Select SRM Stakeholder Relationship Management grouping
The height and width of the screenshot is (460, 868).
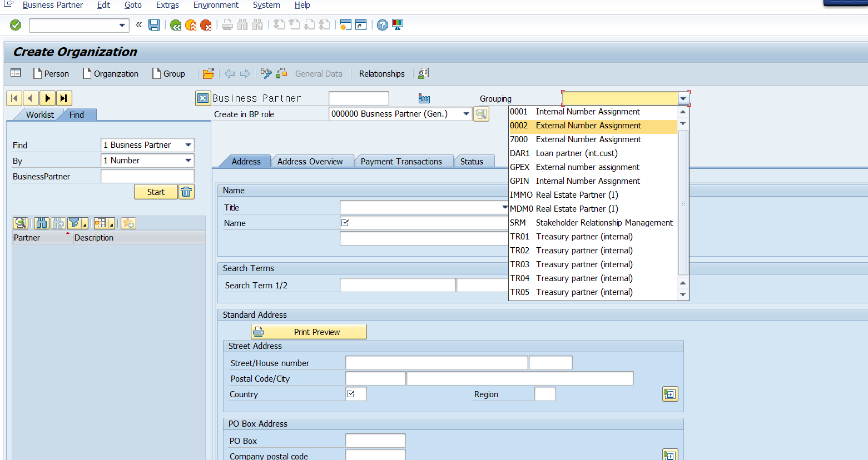tap(593, 223)
